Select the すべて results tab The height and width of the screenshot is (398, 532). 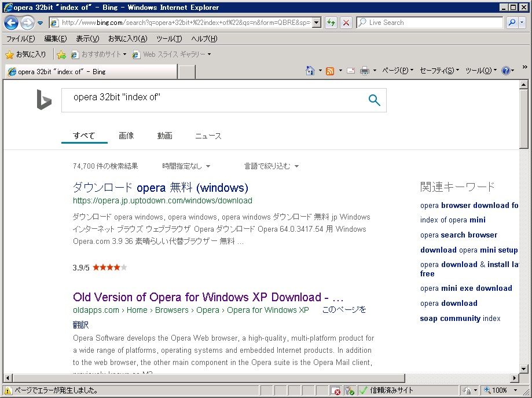84,136
